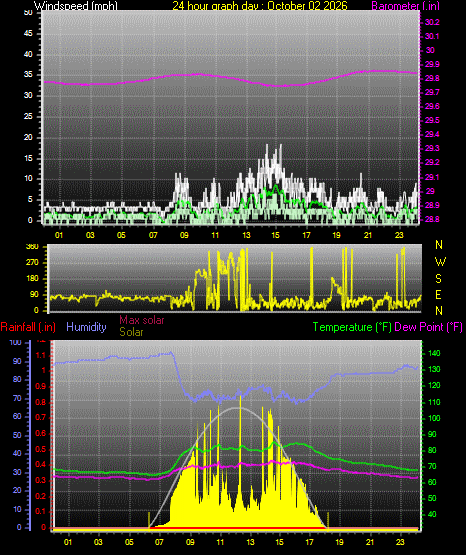Screen dimensions: 466x555
Task: Click hour label 21 below the solar graph
Action: (370, 542)
